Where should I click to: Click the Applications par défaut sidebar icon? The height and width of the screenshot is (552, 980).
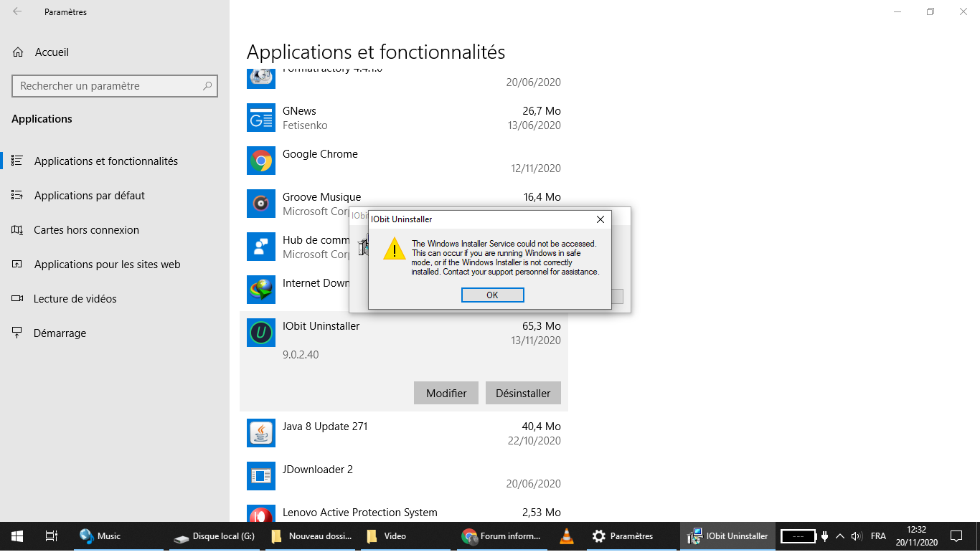tap(17, 196)
